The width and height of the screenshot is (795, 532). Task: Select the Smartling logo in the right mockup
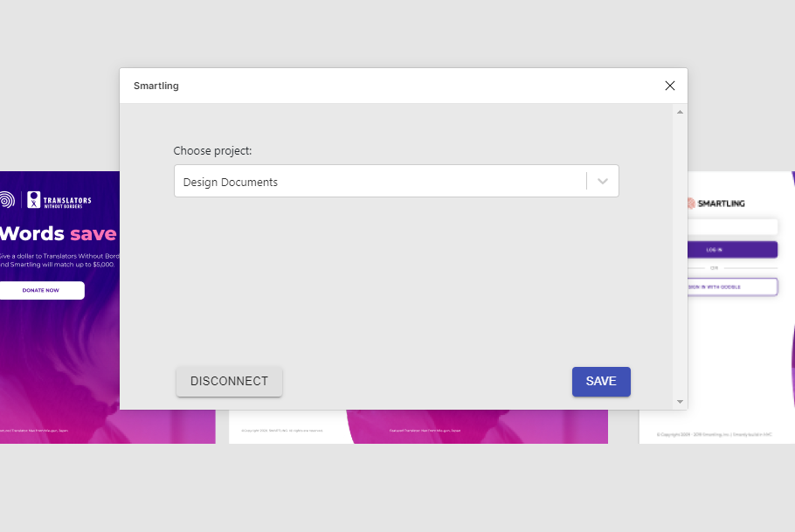(x=715, y=204)
